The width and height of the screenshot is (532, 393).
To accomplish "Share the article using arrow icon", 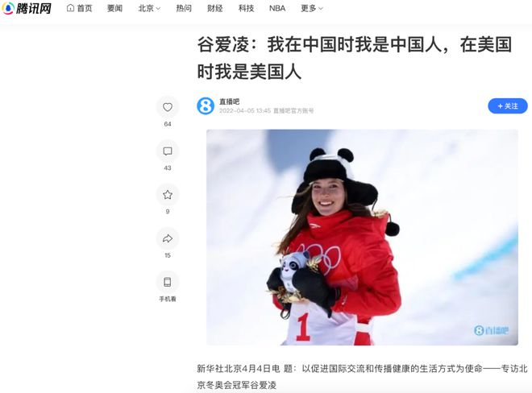I will pyautogui.click(x=168, y=238).
